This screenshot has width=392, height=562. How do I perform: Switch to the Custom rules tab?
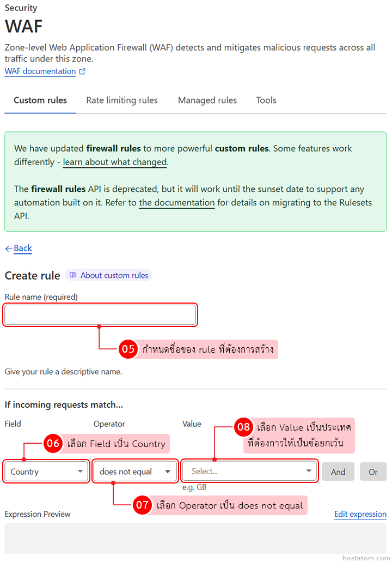(x=40, y=100)
